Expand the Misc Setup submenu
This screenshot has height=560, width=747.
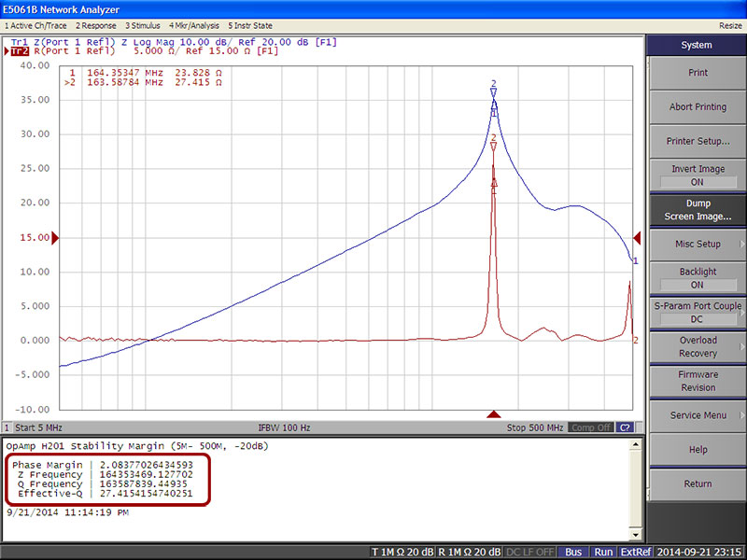697,244
